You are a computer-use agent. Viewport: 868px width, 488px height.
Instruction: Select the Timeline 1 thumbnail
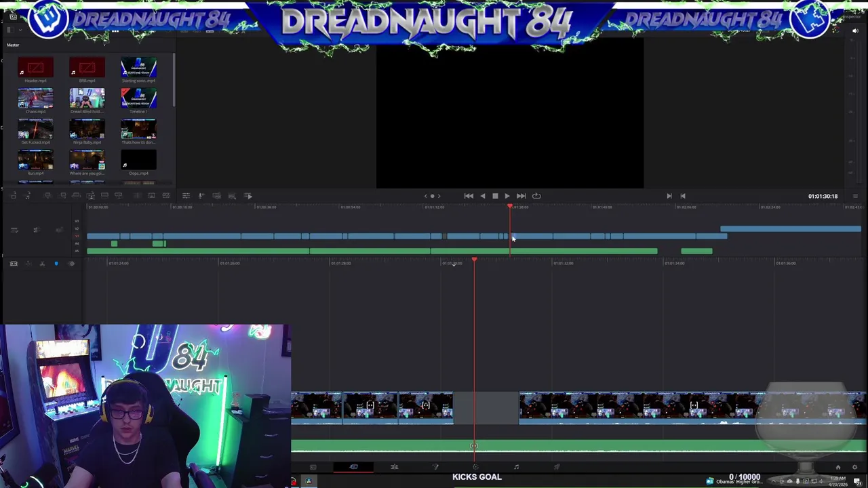[x=138, y=98]
